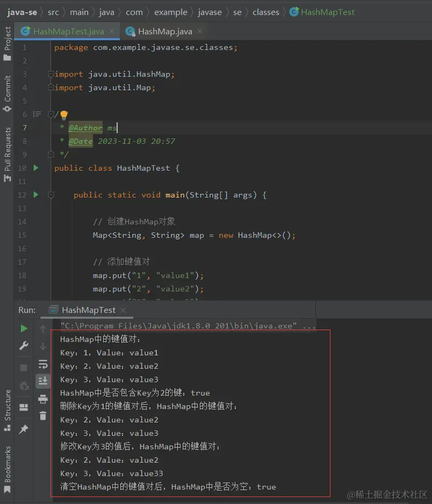Toggle soft-wrap in the console
The image size is (432, 504).
pyautogui.click(x=43, y=364)
